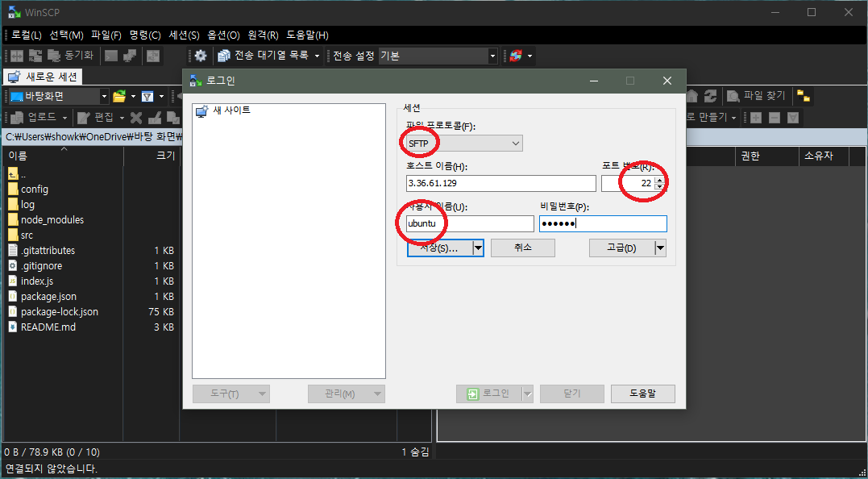This screenshot has height=479, width=868.
Task: Expand the 바탕화면 local directory dropdown
Action: click(104, 96)
